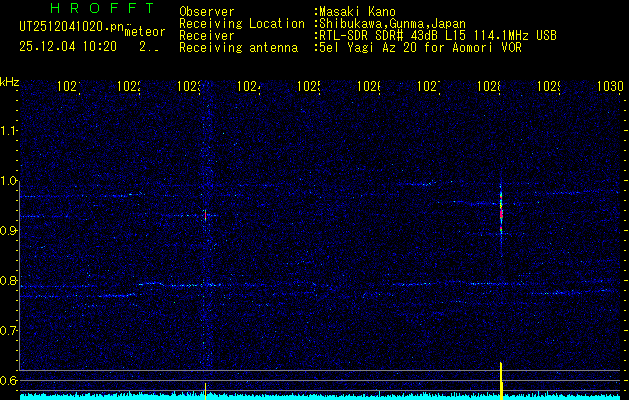
Task: Click the 'Receiver' field label
Action: [x=207, y=36]
